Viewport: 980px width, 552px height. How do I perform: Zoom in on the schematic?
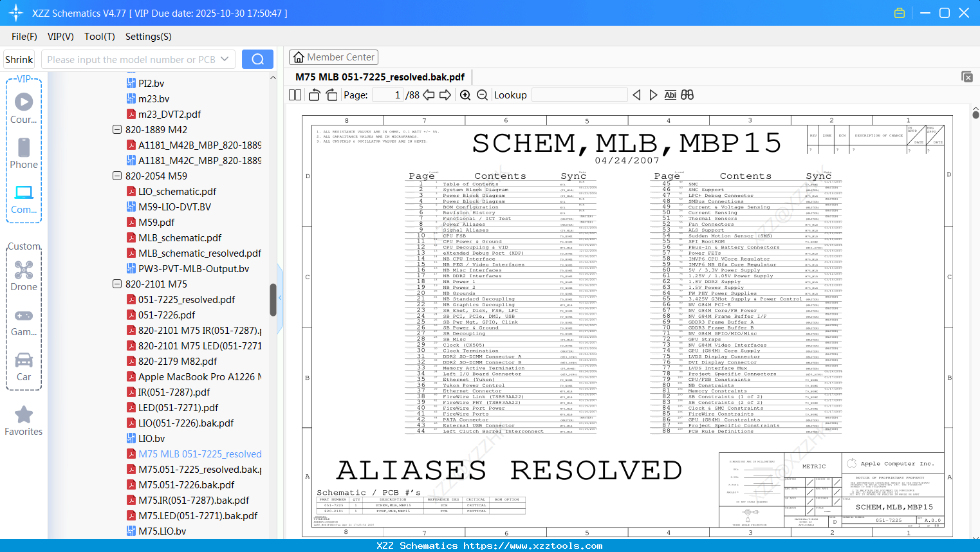tap(465, 95)
